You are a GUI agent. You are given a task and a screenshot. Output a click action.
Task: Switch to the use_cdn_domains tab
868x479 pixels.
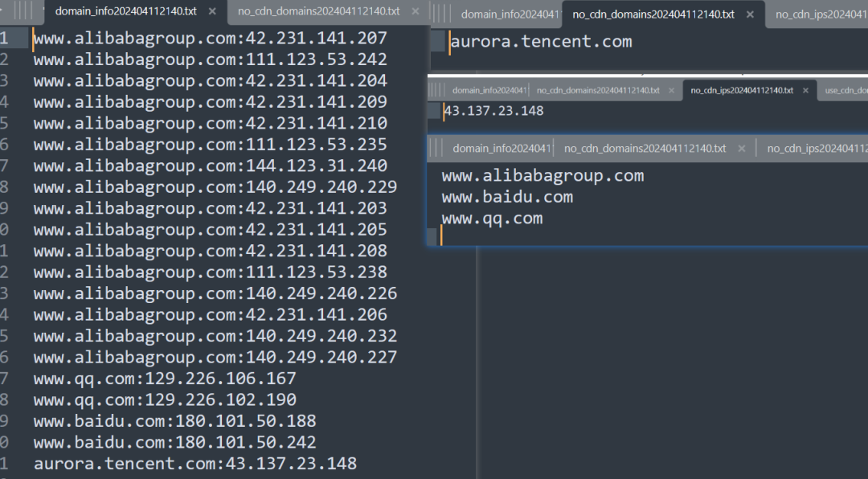845,91
